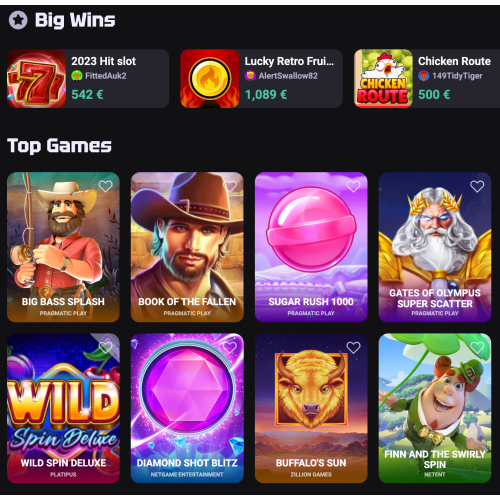The image size is (500, 500).
Task: Click the 2023 Hit slot title
Action: 104,61
